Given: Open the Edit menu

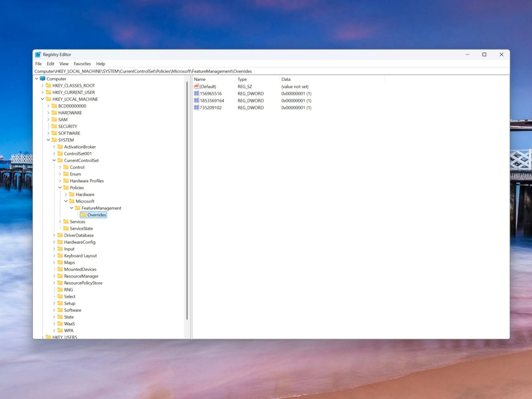Looking at the screenshot, I should [x=50, y=63].
